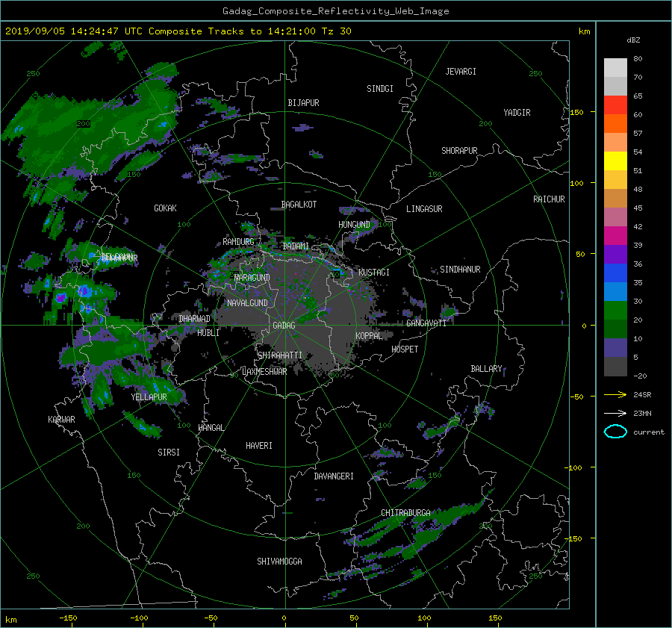Click the GADAG radar center label

click(x=284, y=326)
